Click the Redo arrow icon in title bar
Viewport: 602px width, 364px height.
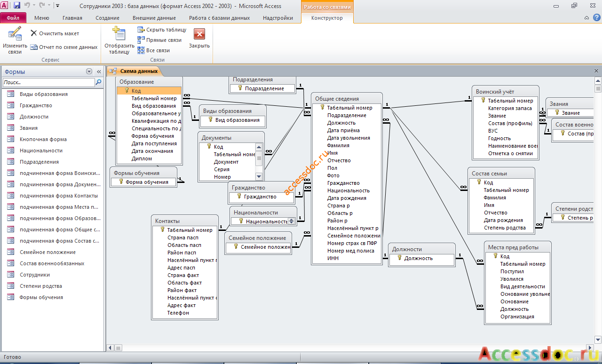tap(42, 6)
